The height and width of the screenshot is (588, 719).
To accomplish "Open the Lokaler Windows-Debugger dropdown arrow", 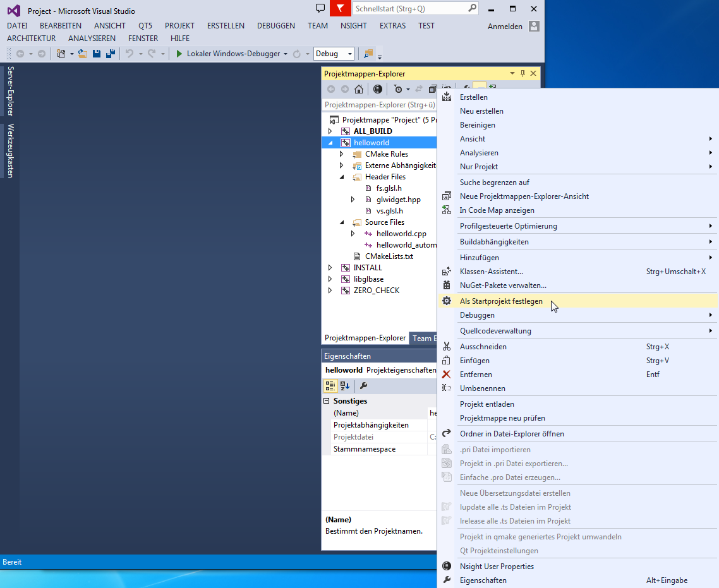I will tap(285, 54).
